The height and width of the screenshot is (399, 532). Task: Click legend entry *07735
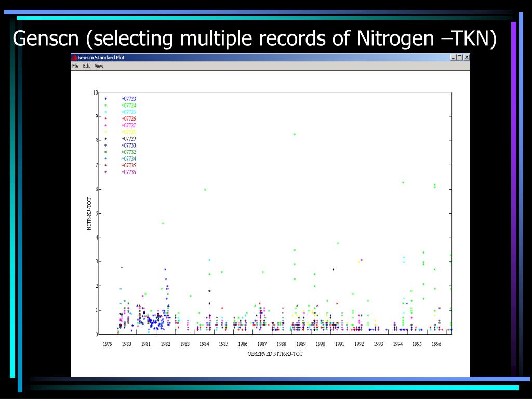click(129, 166)
